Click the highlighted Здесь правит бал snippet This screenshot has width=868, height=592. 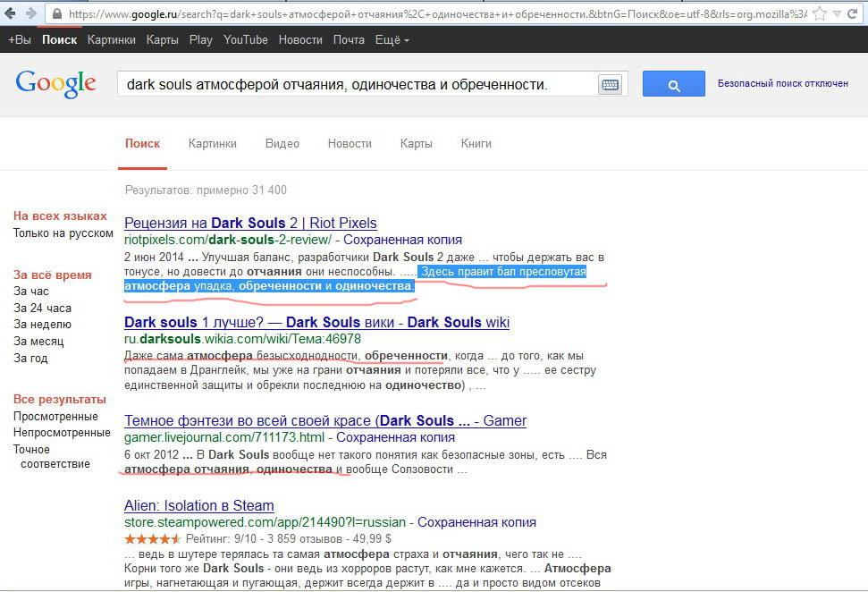pos(355,279)
